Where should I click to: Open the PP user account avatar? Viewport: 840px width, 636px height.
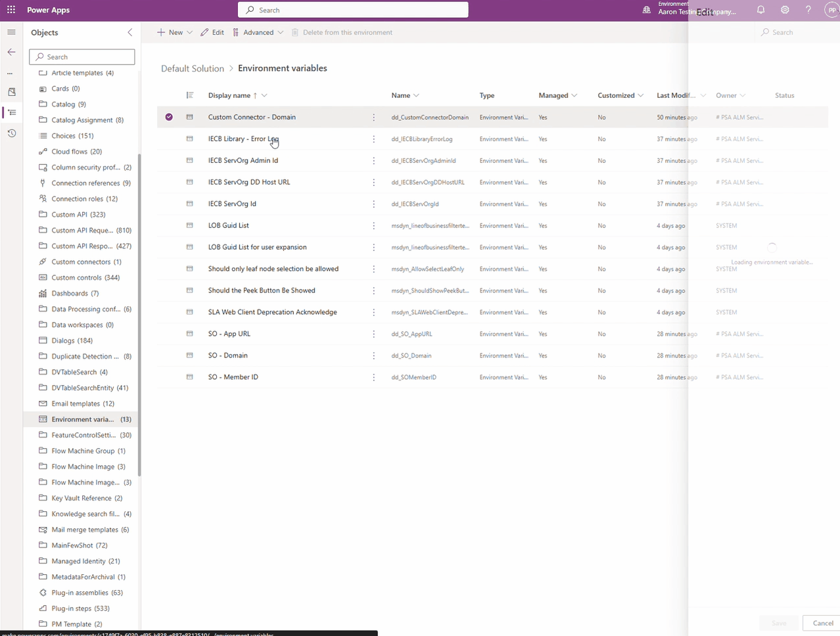click(831, 10)
